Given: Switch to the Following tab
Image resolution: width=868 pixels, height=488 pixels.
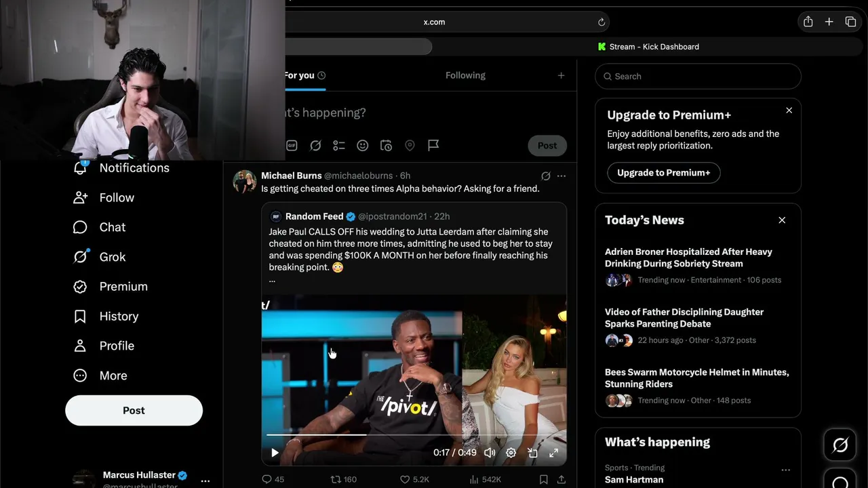Looking at the screenshot, I should click(x=465, y=75).
